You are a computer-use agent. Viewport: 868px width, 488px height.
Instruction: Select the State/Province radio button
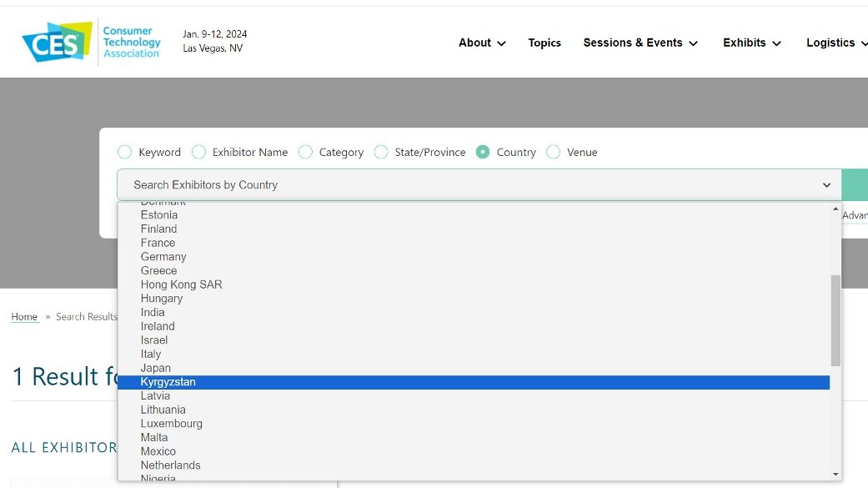click(381, 152)
